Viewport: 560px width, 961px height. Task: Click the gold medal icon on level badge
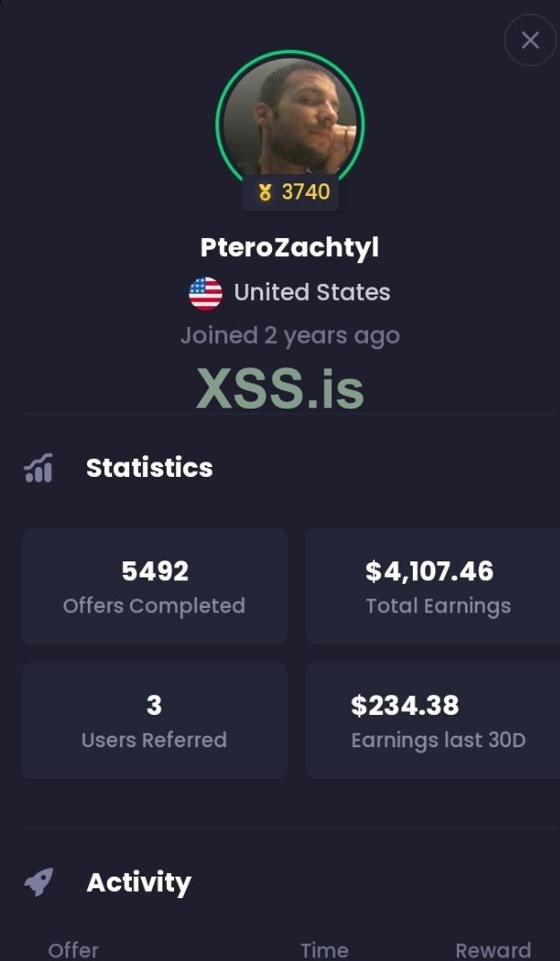[x=265, y=192]
